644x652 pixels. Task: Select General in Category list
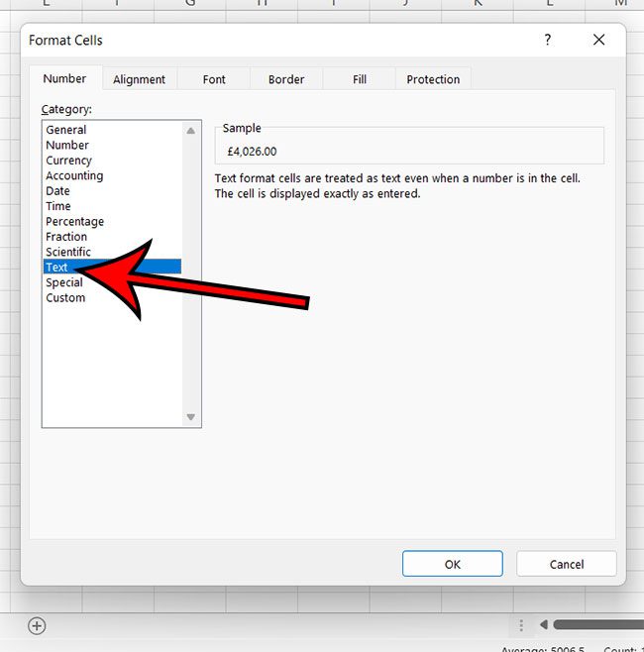pos(66,130)
